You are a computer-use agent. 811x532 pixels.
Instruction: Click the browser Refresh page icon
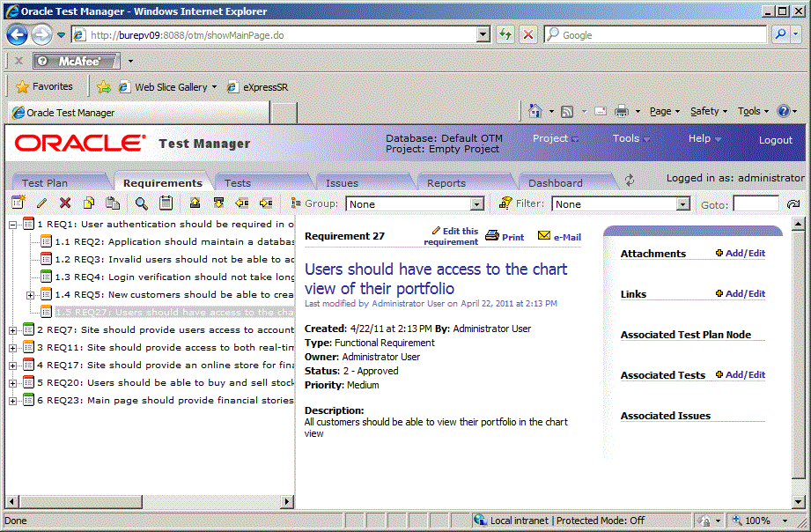505,34
